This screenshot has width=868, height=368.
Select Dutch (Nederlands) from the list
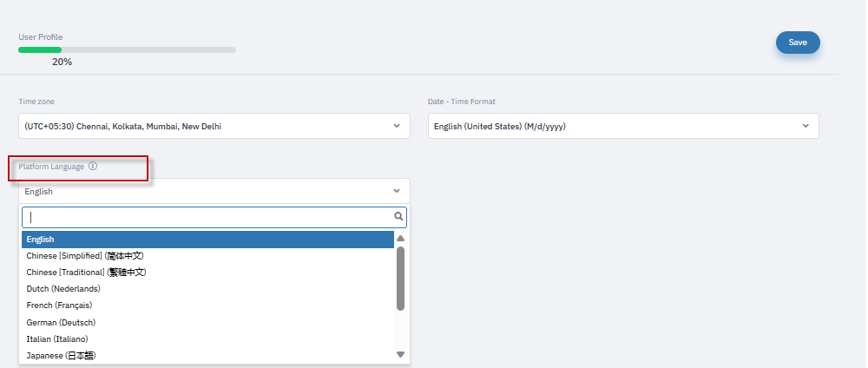pos(63,289)
